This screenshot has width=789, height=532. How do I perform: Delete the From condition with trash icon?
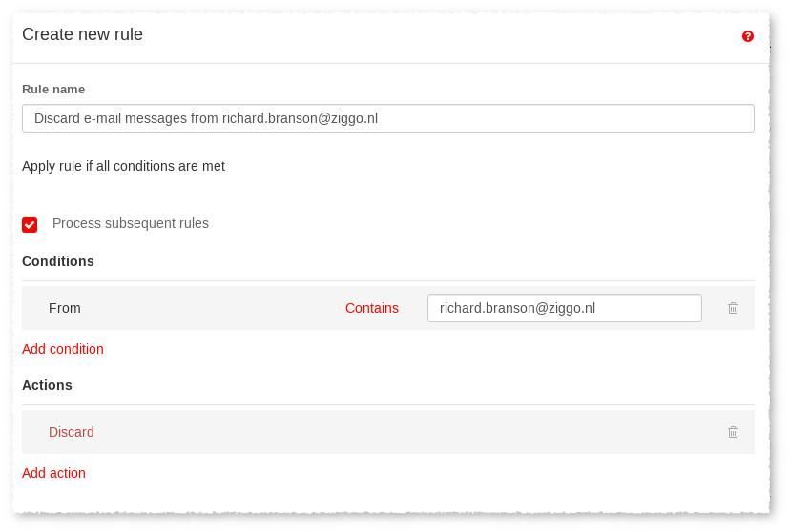pyautogui.click(x=733, y=308)
